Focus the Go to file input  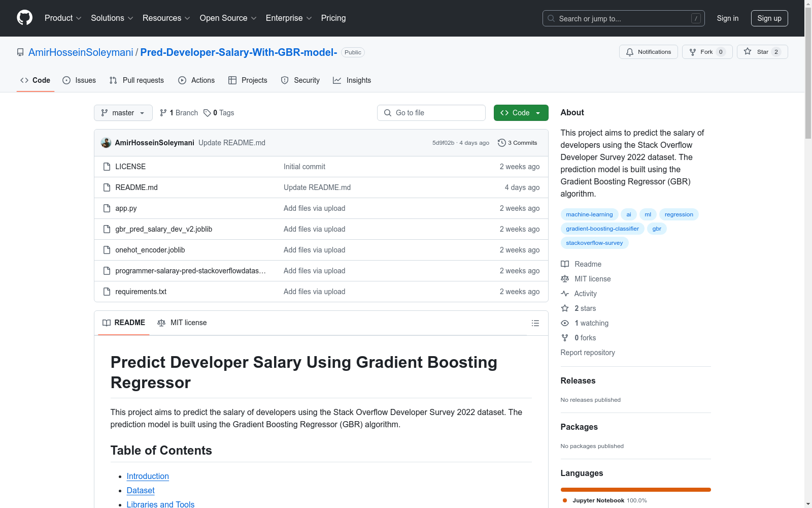coord(431,113)
